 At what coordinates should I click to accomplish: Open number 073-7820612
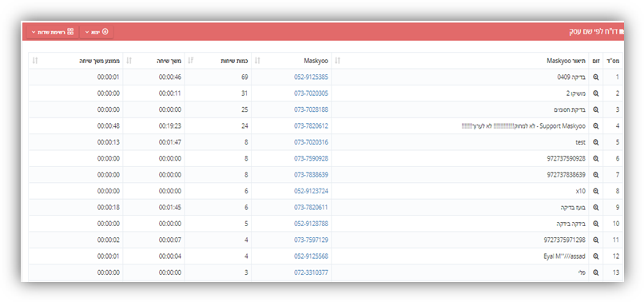point(311,125)
